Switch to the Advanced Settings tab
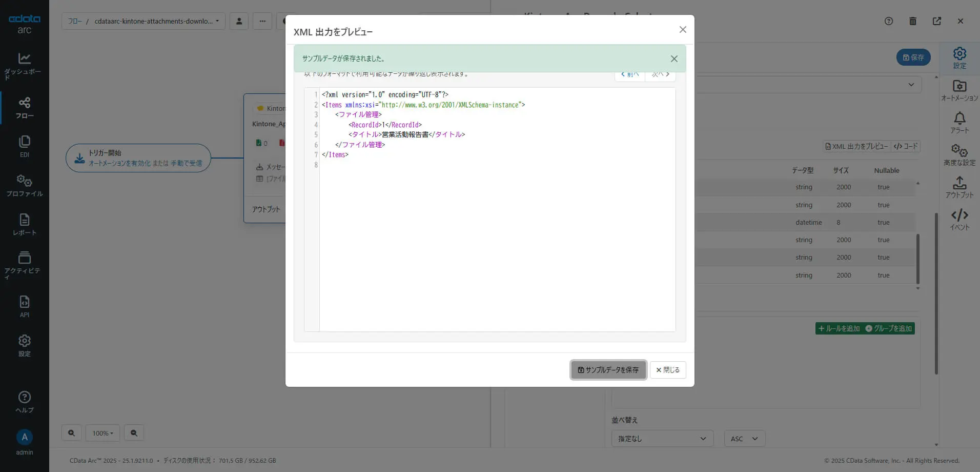Screen dimensions: 980x472 pos(959,155)
